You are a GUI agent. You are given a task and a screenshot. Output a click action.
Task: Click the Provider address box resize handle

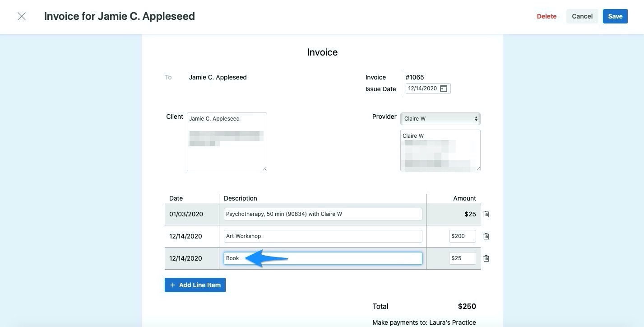point(478,168)
